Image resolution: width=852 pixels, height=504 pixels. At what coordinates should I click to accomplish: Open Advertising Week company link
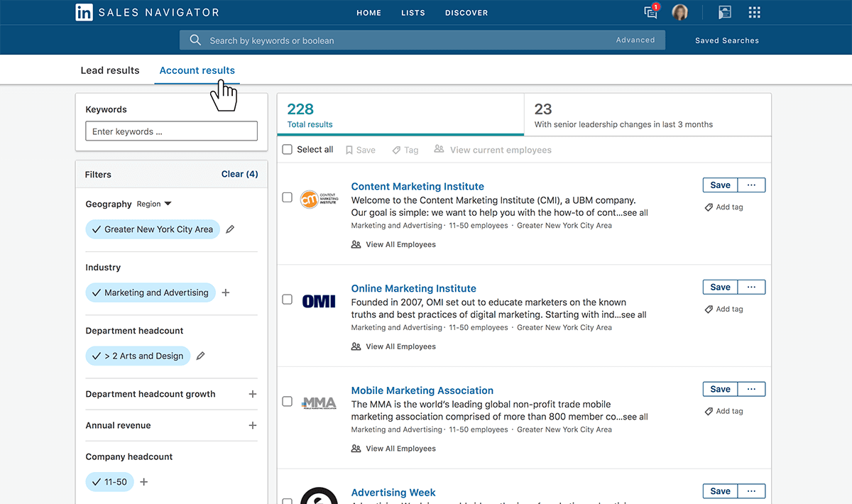click(393, 493)
